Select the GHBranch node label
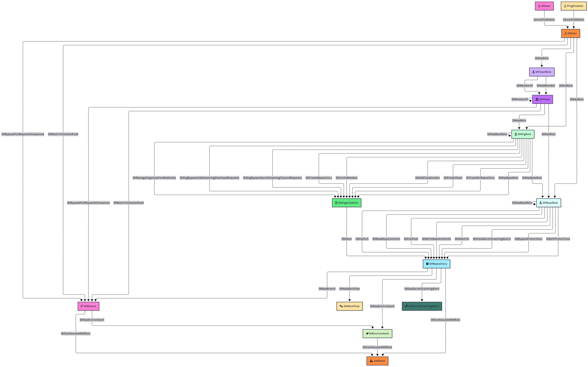The image size is (588, 367). [90, 306]
